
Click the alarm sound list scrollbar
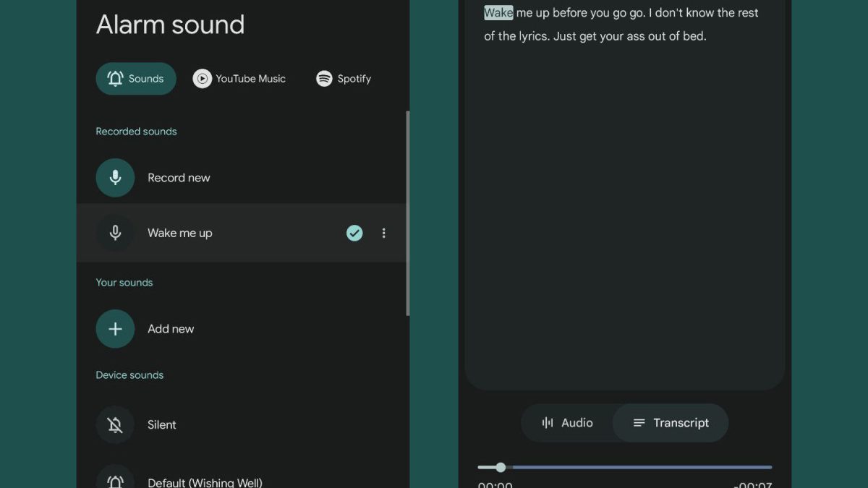[408, 213]
